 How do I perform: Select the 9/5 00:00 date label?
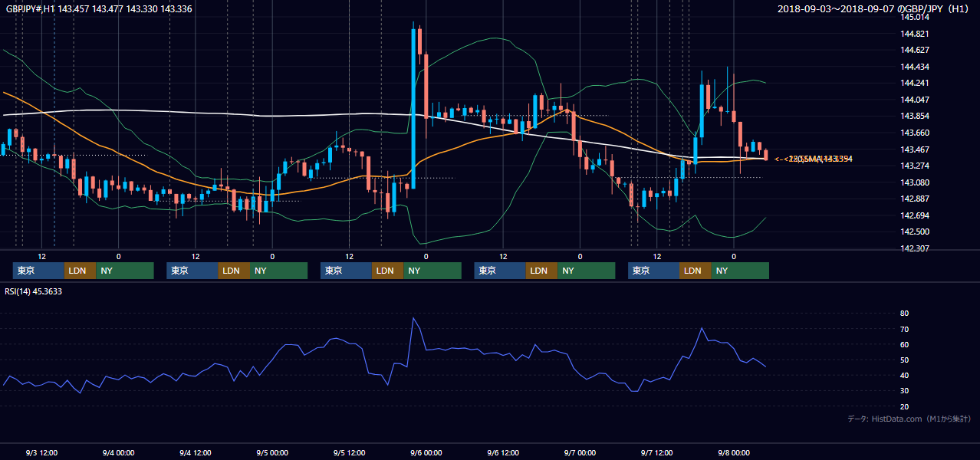click(271, 452)
